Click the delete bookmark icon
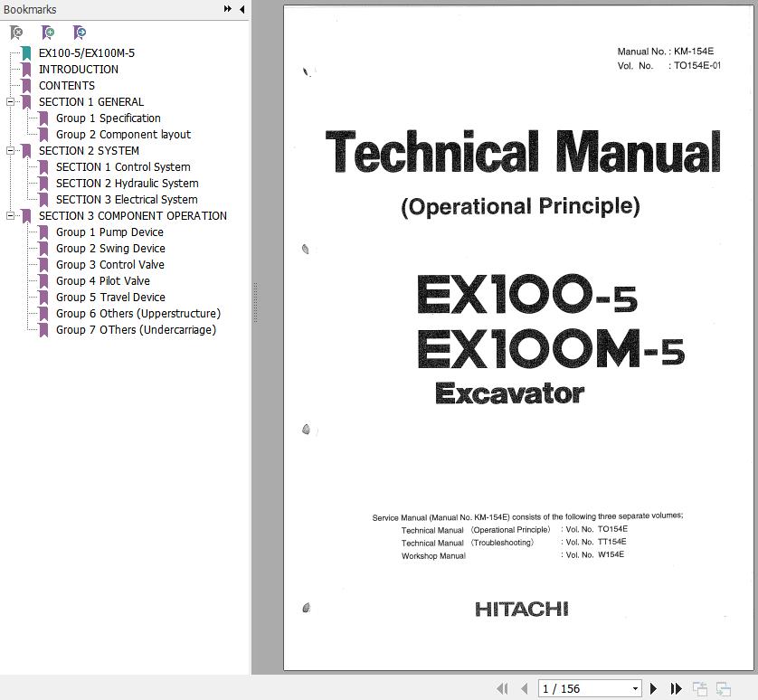758x700 pixels. point(16,33)
